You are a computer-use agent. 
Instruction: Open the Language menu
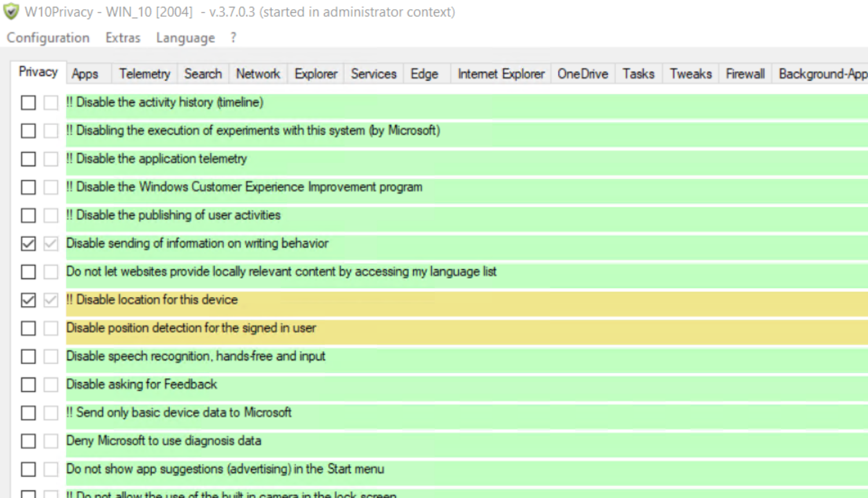185,38
